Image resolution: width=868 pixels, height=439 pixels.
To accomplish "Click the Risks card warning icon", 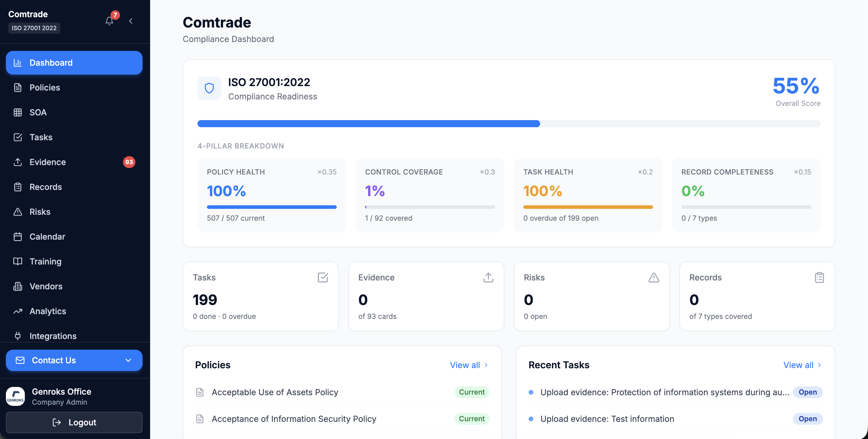I will pos(654,277).
